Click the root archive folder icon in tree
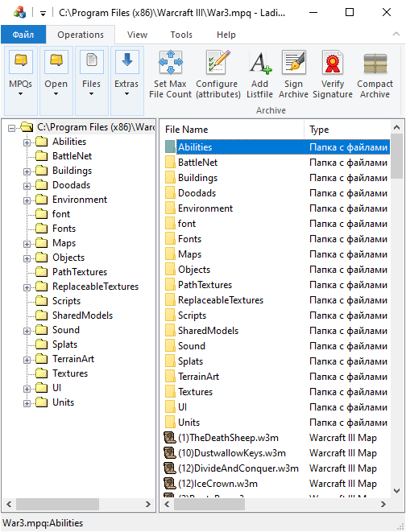Screen dimensions: 406x532 click(x=27, y=127)
